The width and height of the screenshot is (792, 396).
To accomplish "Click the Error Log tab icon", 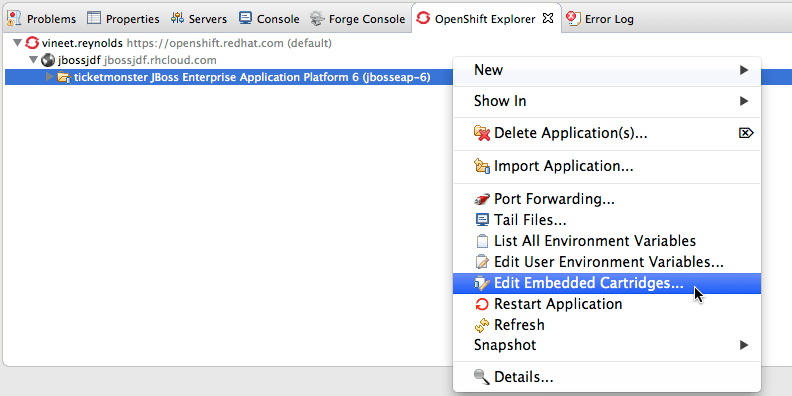I will [573, 19].
